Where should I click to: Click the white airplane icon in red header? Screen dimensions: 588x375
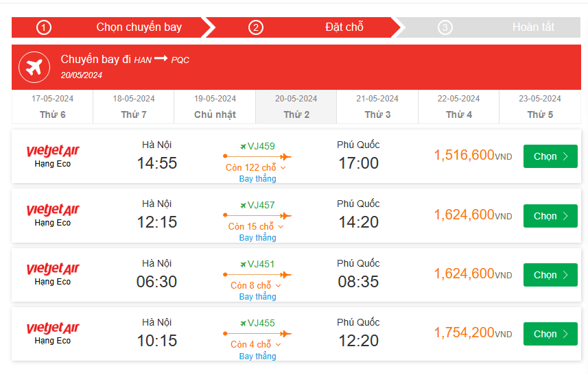point(34,67)
